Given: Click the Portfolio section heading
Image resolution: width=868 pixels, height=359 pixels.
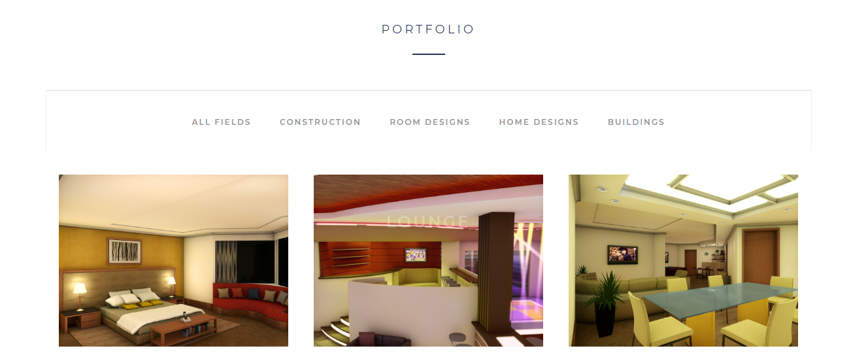Looking at the screenshot, I should pos(428,29).
